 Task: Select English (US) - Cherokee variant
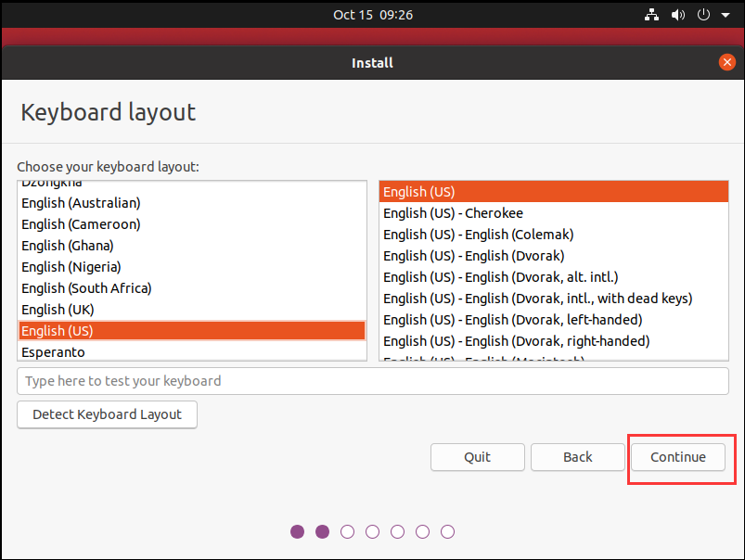click(x=554, y=213)
